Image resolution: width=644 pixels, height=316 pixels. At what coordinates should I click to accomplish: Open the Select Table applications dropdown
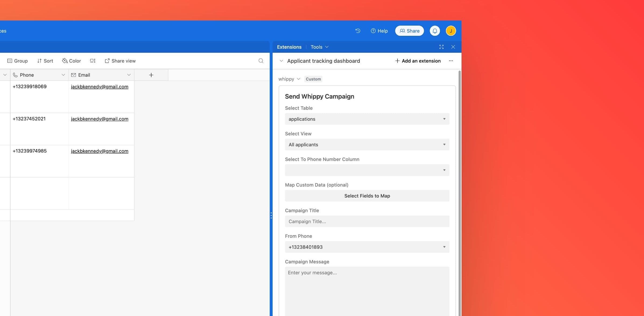pyautogui.click(x=367, y=119)
